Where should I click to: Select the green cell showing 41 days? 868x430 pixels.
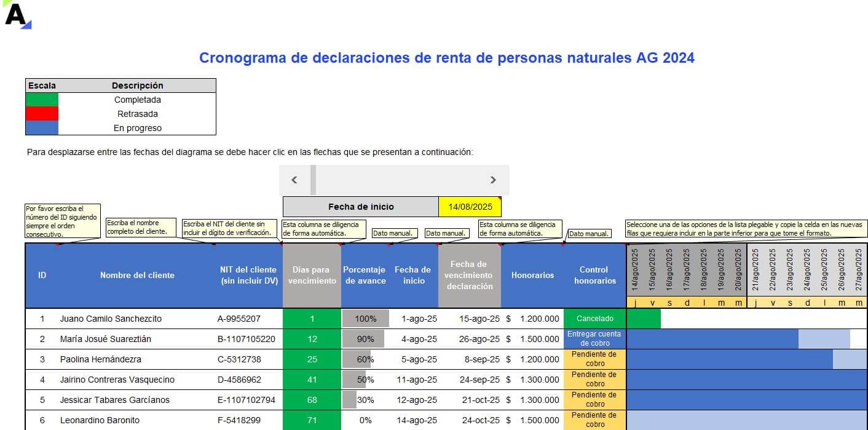pos(312,380)
